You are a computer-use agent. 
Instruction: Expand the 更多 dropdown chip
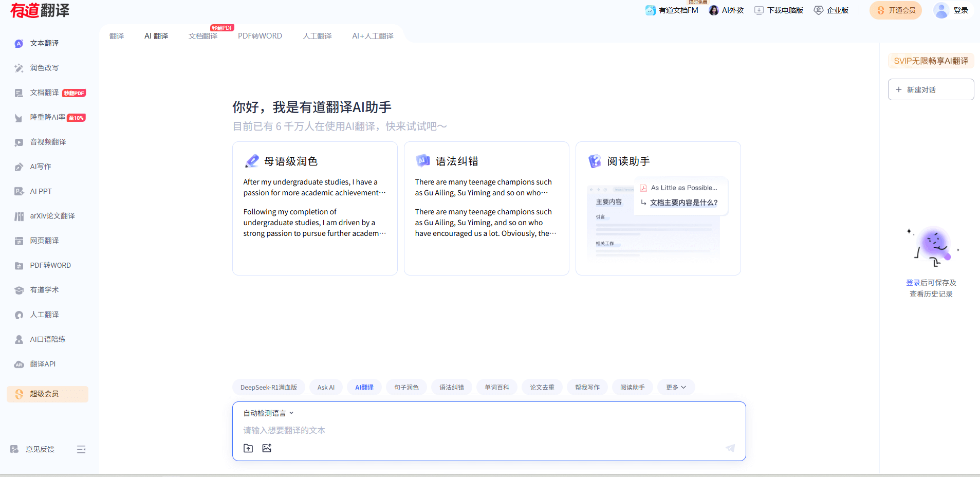(676, 388)
